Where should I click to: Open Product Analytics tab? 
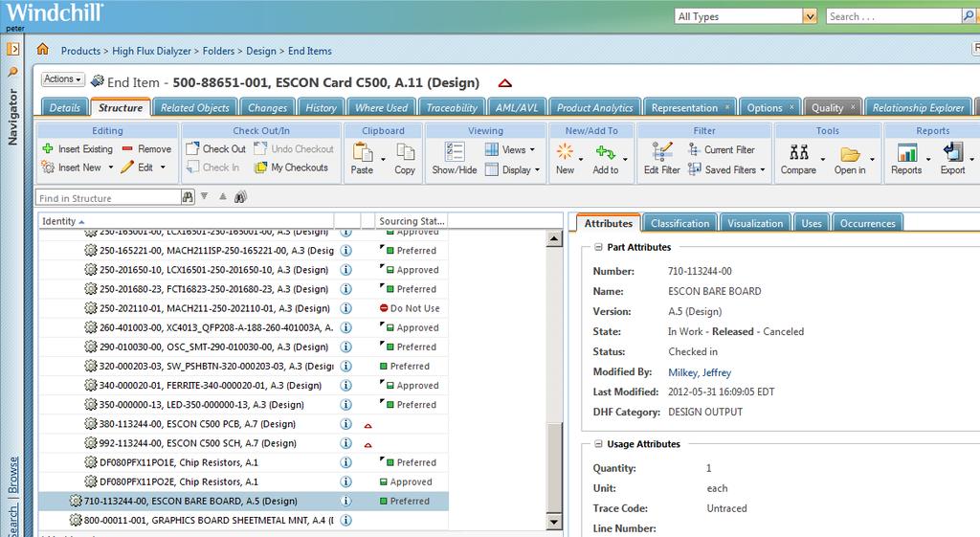[x=595, y=107]
